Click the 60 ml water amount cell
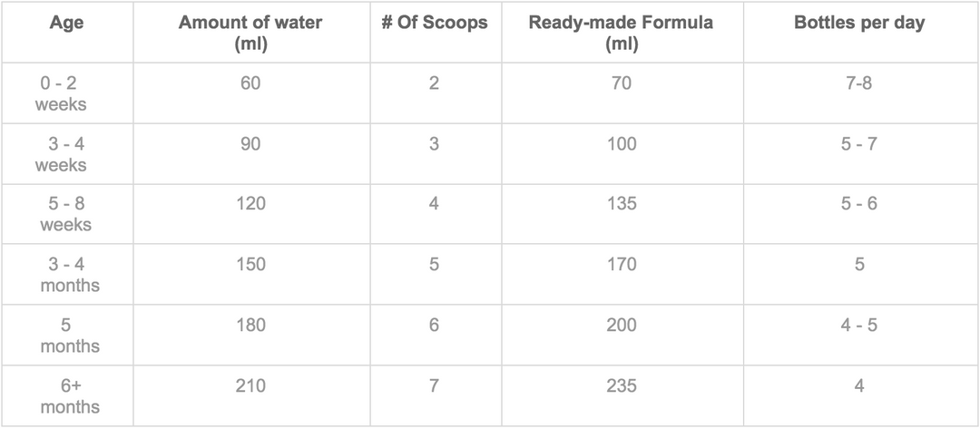Image resolution: width=980 pixels, height=428 pixels. tap(250, 83)
